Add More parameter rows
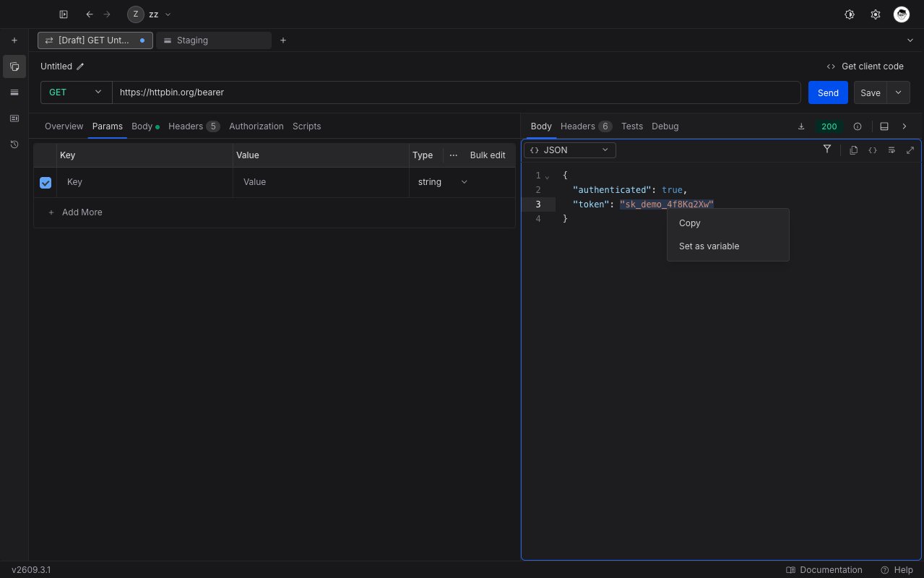 75,212
